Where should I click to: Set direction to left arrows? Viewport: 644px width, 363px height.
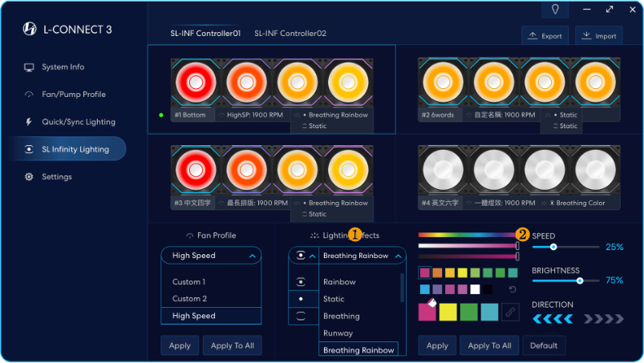(551, 319)
